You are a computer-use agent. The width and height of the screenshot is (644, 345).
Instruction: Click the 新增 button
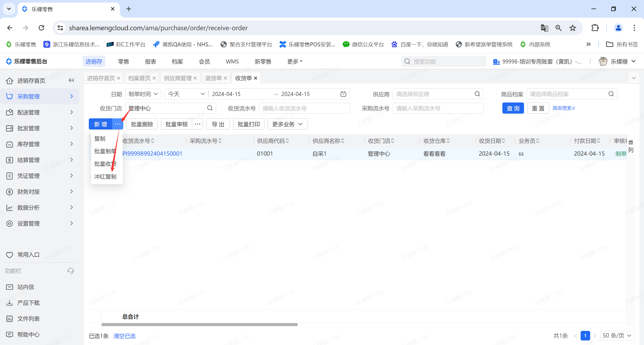coord(100,124)
